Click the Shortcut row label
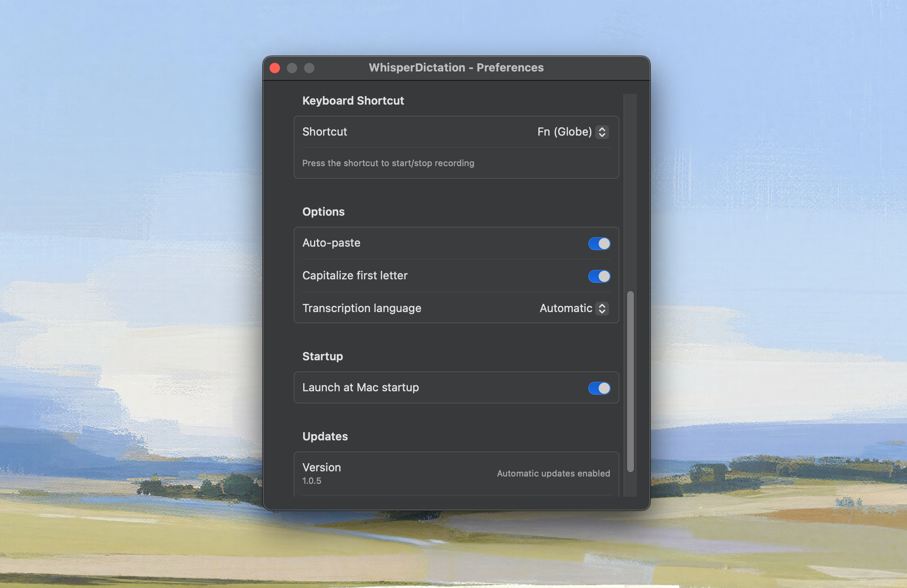The image size is (907, 588). pyautogui.click(x=325, y=132)
